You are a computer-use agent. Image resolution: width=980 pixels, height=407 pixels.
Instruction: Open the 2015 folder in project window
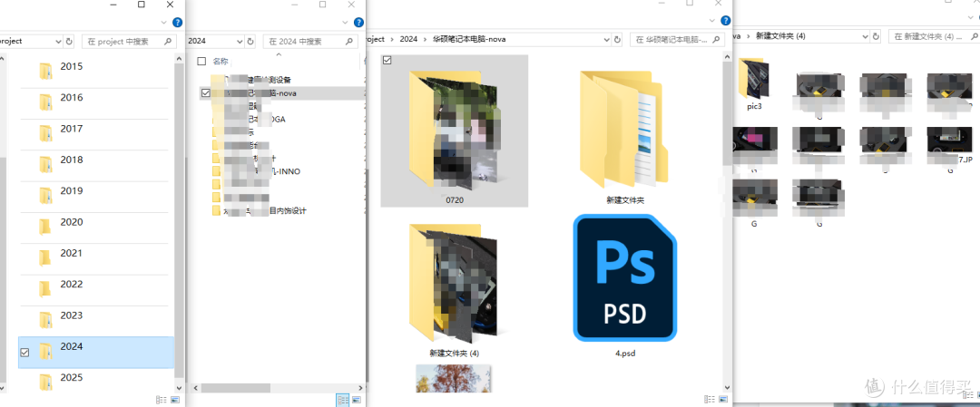[x=93, y=72]
